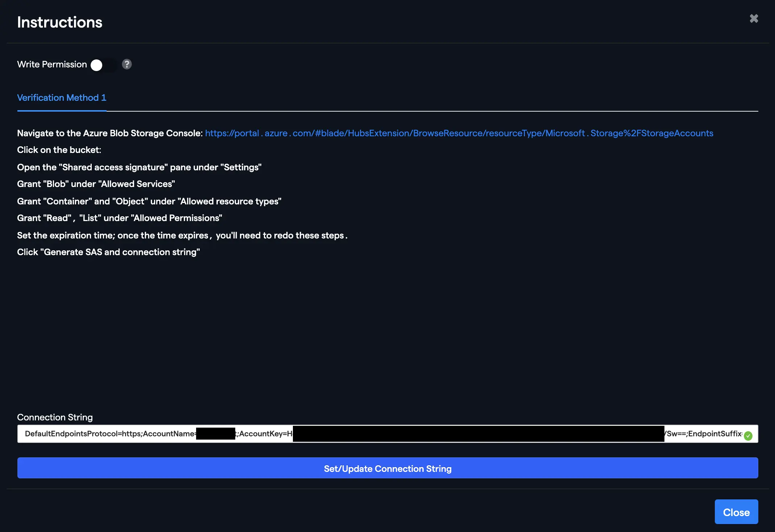Image resolution: width=775 pixels, height=532 pixels.
Task: Click the Write Permission help question mark
Action: pos(127,64)
